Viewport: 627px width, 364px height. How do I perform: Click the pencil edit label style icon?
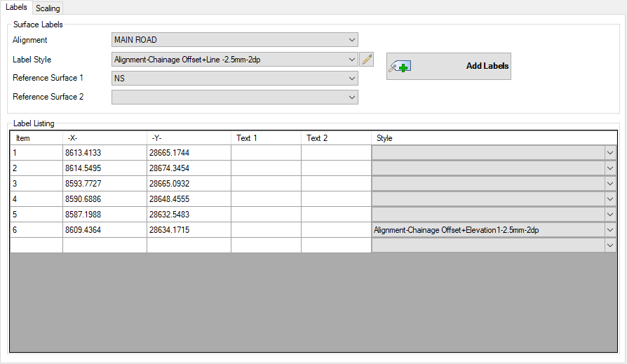366,60
